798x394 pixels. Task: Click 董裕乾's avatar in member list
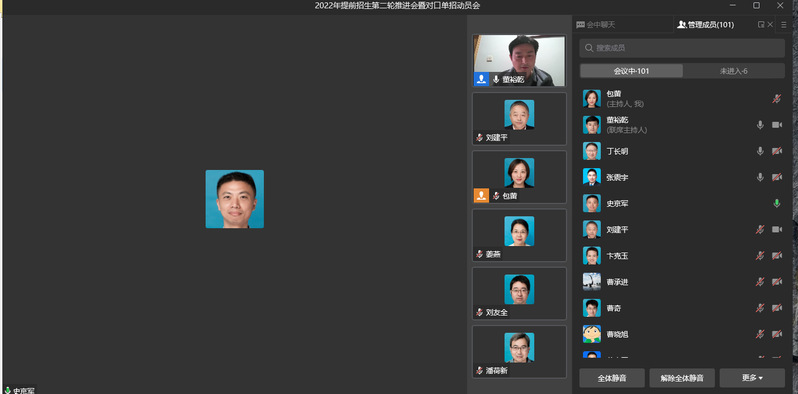pyautogui.click(x=591, y=125)
